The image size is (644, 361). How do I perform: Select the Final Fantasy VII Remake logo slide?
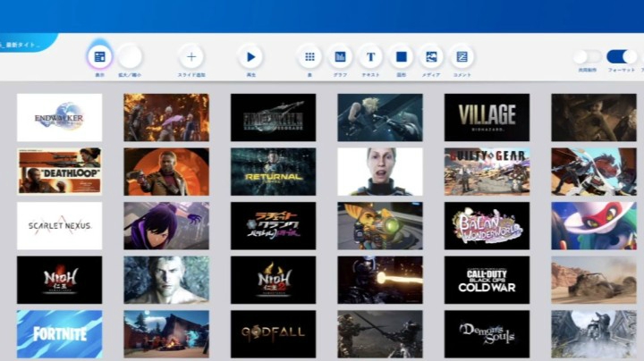[273, 117]
